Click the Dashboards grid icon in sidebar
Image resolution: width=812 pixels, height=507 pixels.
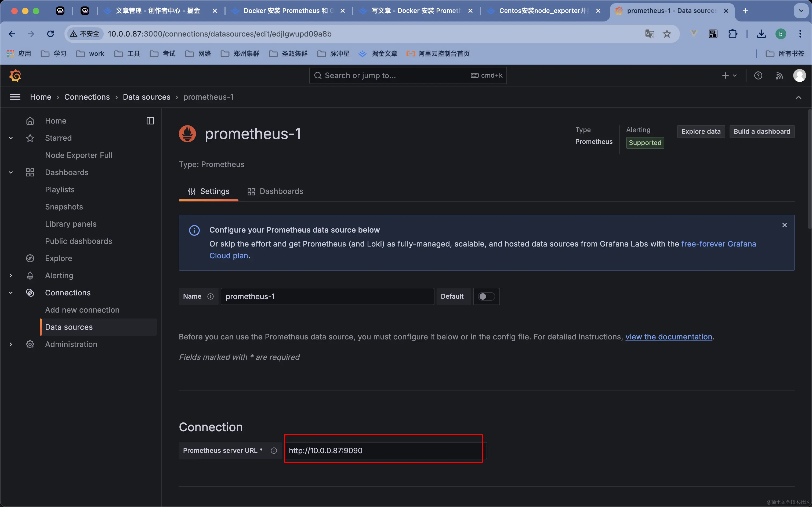[x=30, y=172]
